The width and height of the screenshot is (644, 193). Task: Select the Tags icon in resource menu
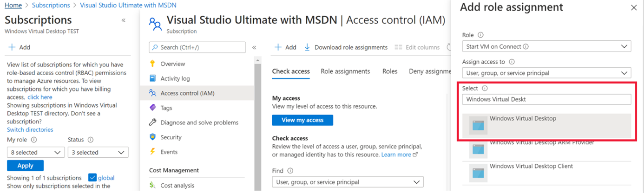[x=152, y=108]
